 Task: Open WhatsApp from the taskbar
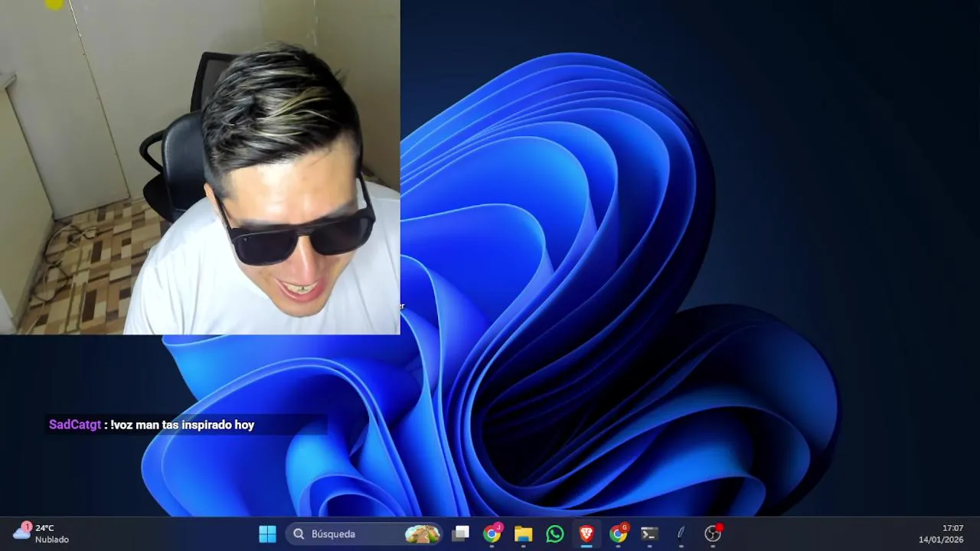pos(555,533)
